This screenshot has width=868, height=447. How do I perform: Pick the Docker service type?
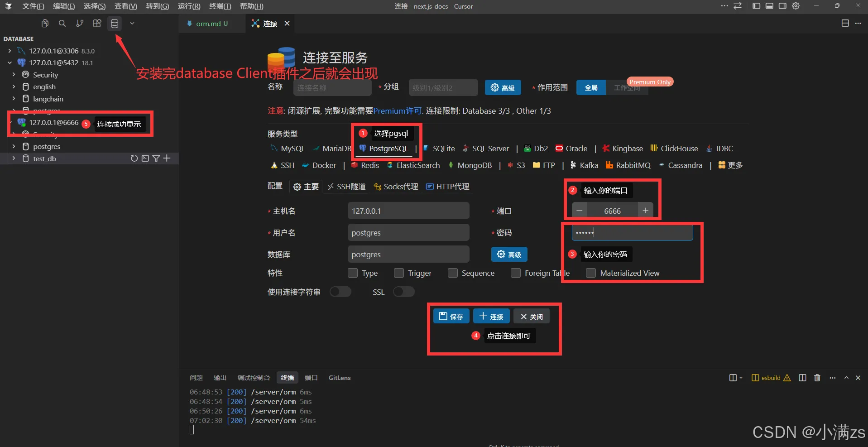pos(319,165)
